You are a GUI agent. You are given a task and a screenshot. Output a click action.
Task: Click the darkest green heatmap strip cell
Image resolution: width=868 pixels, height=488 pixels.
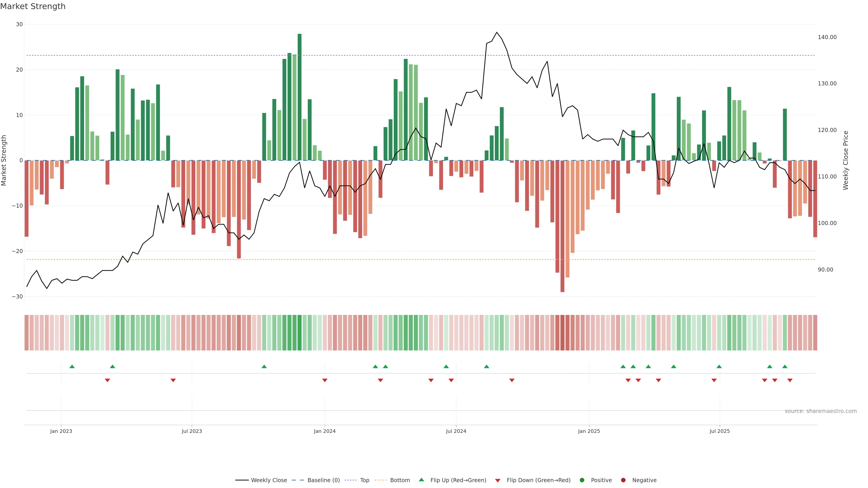pyautogui.click(x=300, y=332)
